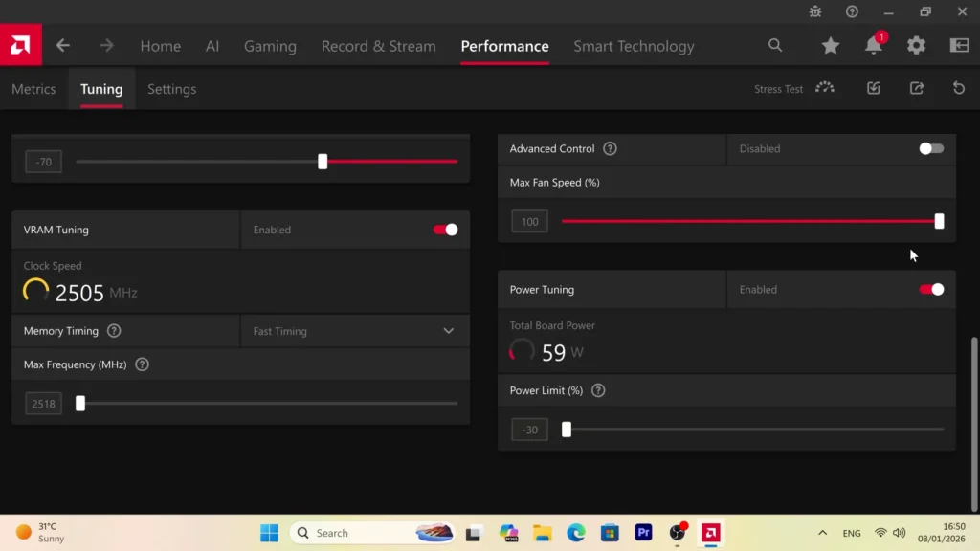Open the search magnifier in header
This screenshot has width=980, height=551.
pyautogui.click(x=775, y=45)
